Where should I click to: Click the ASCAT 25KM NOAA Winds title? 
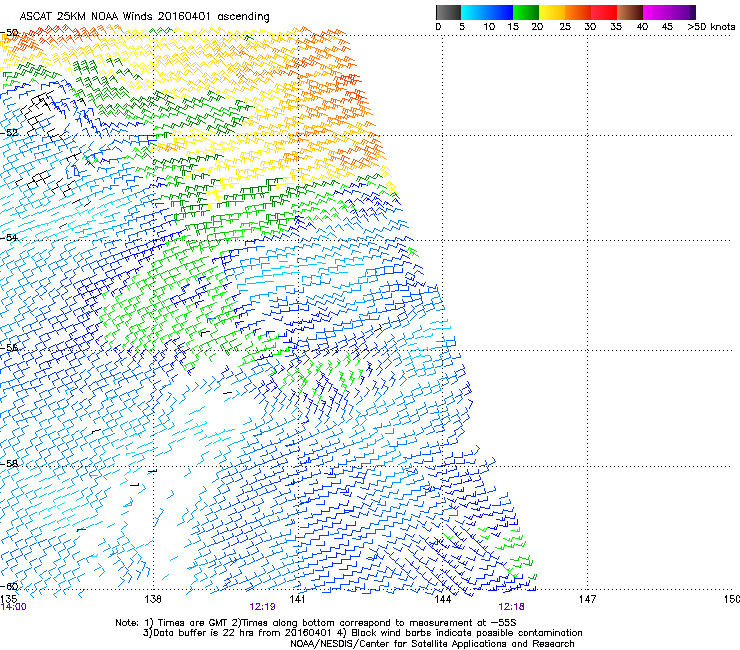(144, 16)
